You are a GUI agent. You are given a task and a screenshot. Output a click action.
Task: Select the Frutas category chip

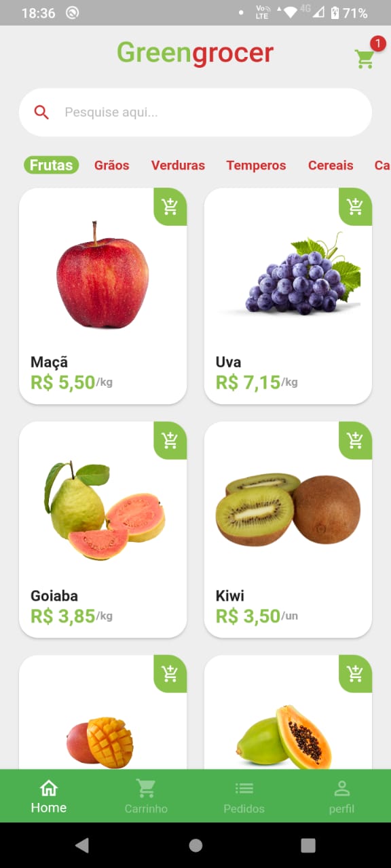point(51,165)
